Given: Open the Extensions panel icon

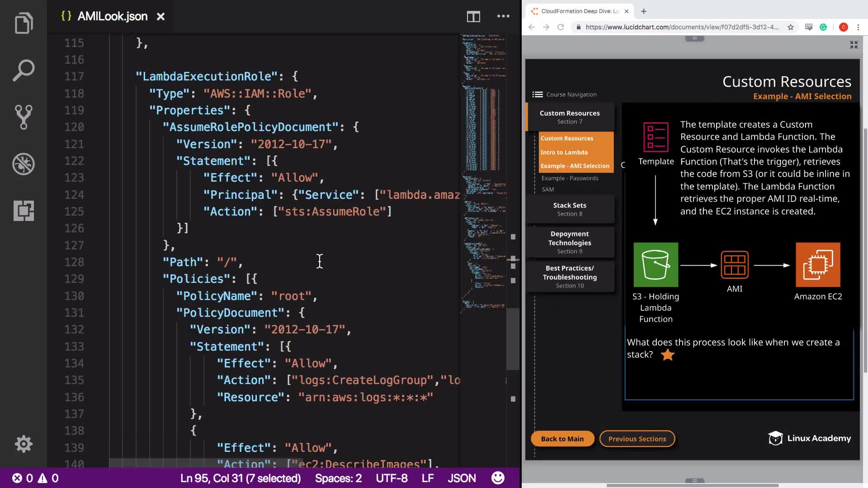Looking at the screenshot, I should click(24, 211).
